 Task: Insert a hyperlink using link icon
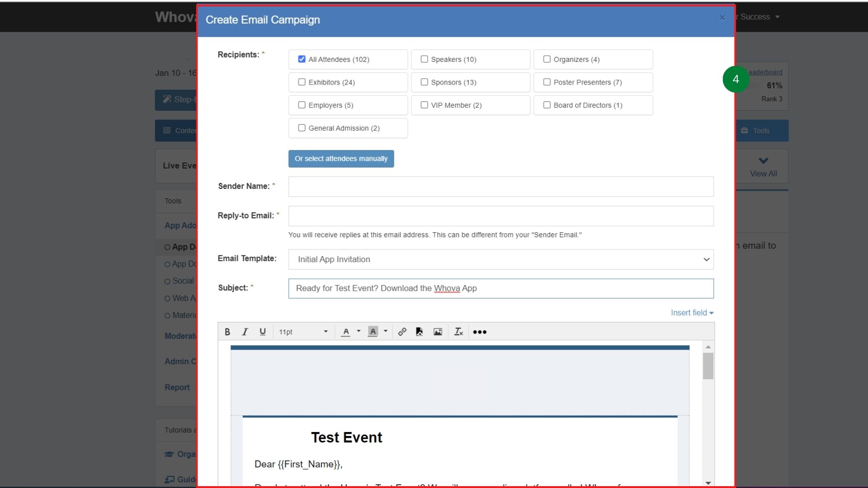pyautogui.click(x=402, y=332)
